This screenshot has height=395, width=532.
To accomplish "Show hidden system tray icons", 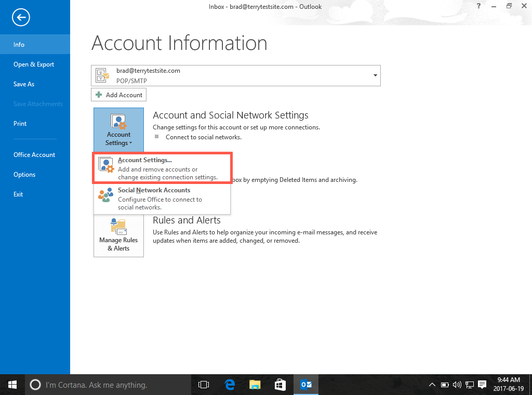I will [x=432, y=385].
